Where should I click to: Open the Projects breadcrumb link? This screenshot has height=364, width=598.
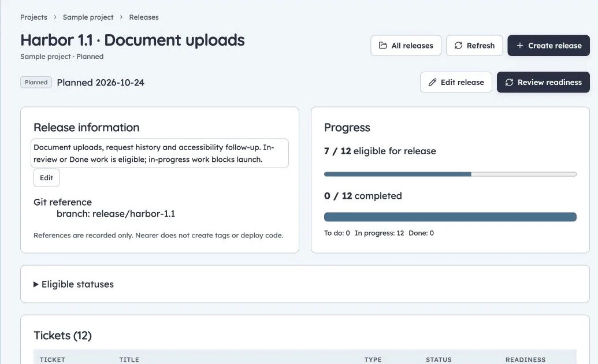tap(34, 17)
